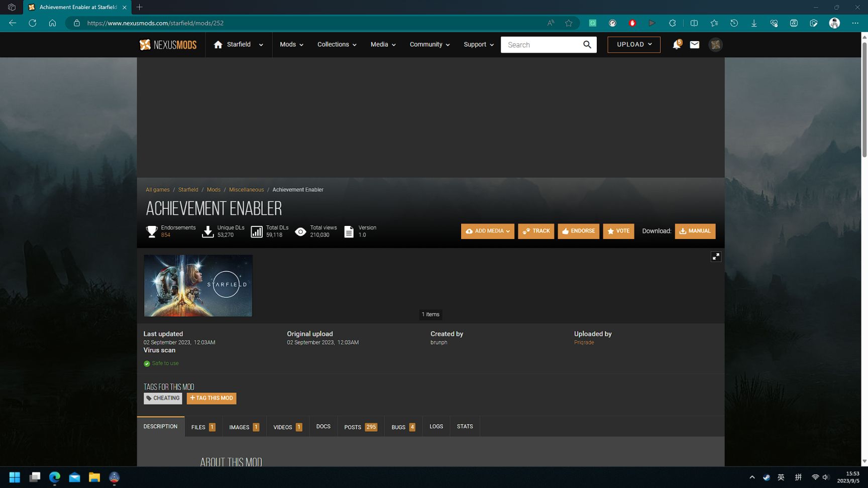This screenshot has height=488, width=868.
Task: Open the BUGS tab
Action: point(403,427)
